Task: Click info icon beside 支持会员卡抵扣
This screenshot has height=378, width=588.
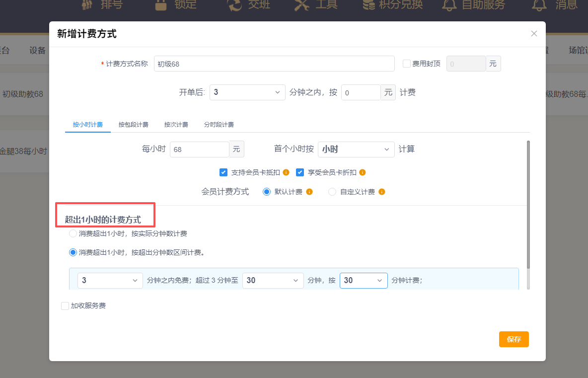Action: (286, 172)
